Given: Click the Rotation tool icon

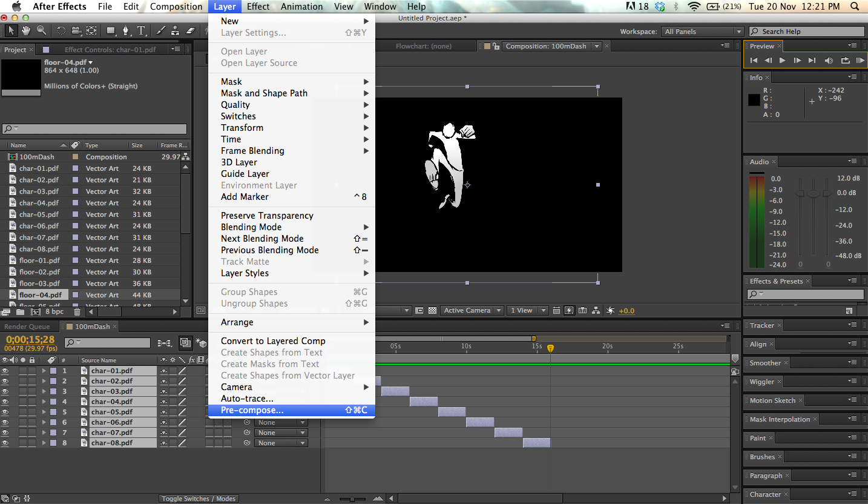Looking at the screenshot, I should pyautogui.click(x=61, y=30).
